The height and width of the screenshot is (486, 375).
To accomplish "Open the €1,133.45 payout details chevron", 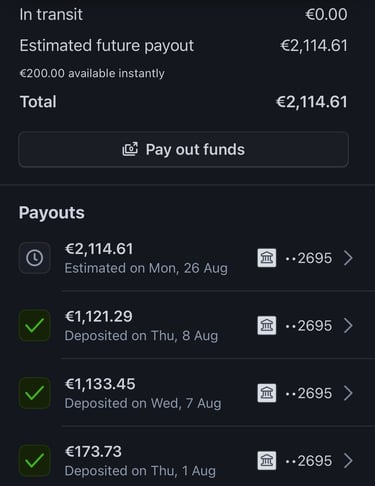I will (x=348, y=393).
